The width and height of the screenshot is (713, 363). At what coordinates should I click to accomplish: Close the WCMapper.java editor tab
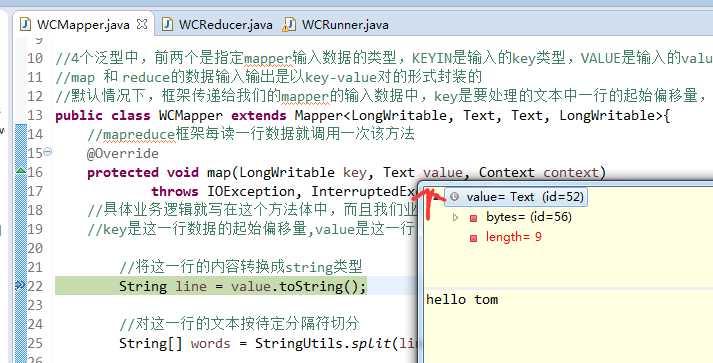142,24
